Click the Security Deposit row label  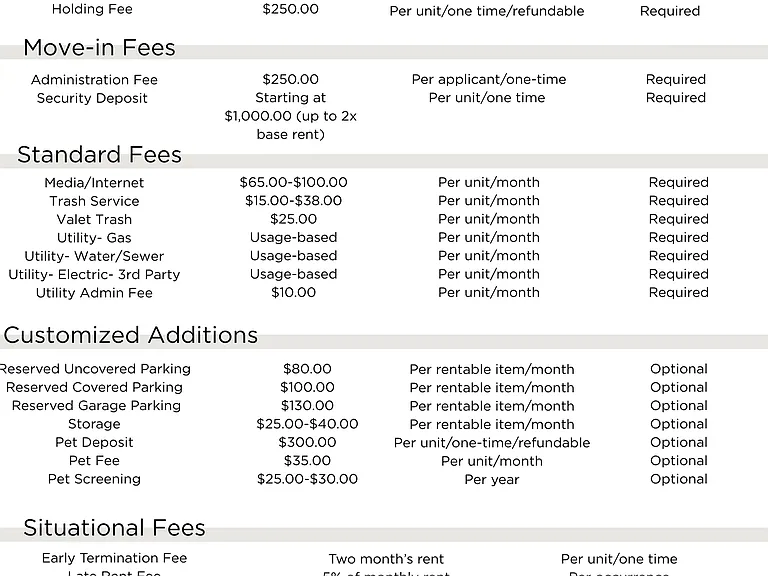[92, 98]
